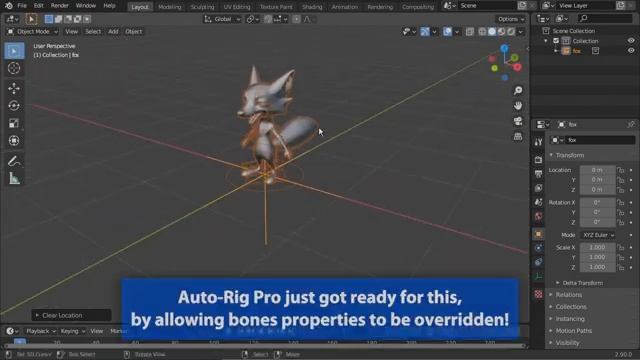Uncheck the Collection exclude checkbox
This screenshot has height=360, width=640.
(556, 41)
